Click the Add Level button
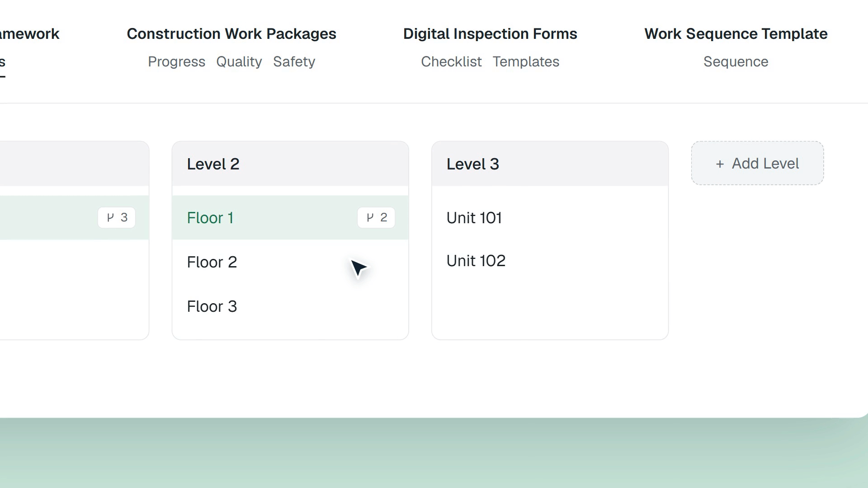 coord(757,163)
